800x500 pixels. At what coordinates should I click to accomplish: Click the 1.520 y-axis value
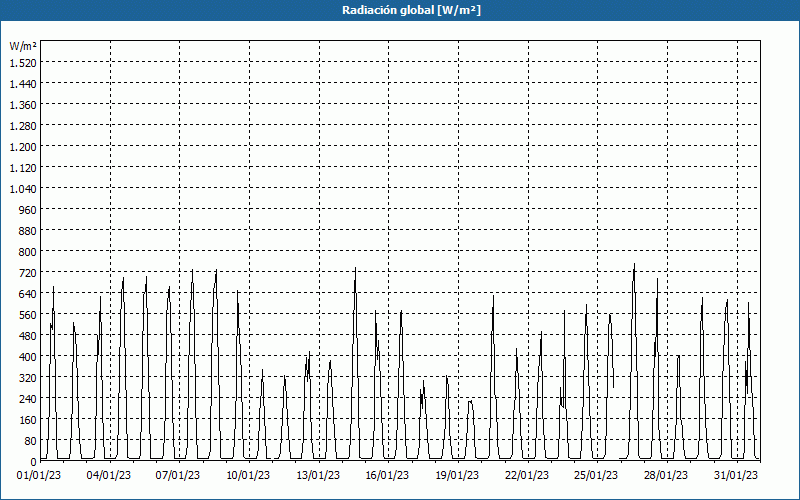click(x=23, y=62)
